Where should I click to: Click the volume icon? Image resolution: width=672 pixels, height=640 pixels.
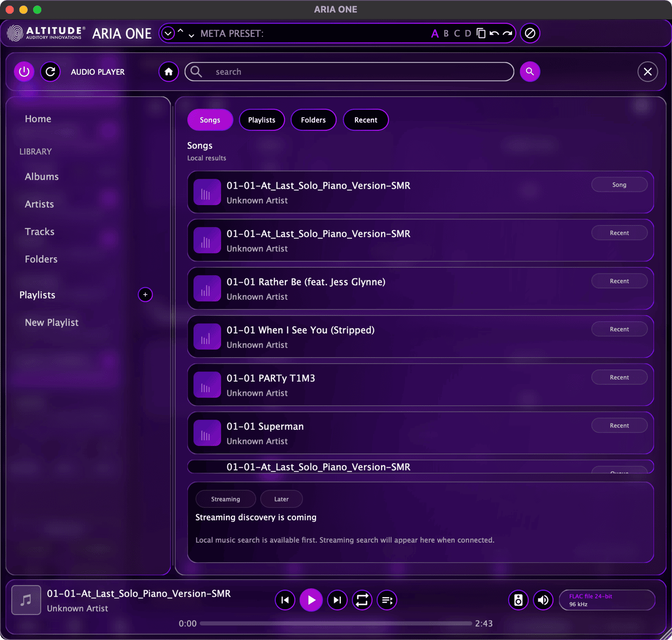pos(543,600)
